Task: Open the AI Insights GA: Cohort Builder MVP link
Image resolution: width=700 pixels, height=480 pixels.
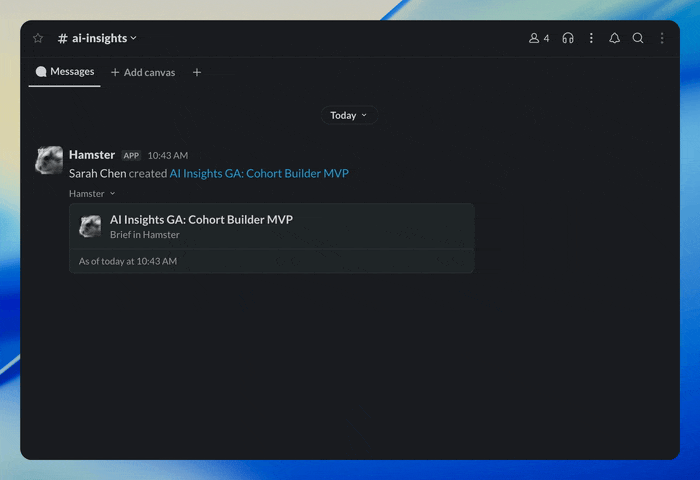Action: point(259,173)
